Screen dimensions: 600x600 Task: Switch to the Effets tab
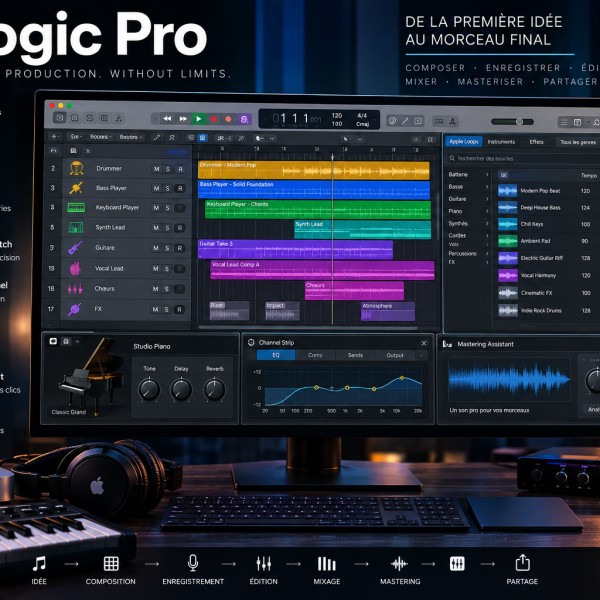(536, 142)
